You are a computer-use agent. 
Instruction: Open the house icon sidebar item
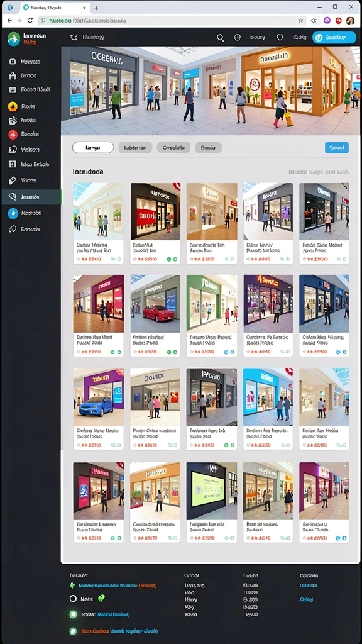pyautogui.click(x=13, y=75)
